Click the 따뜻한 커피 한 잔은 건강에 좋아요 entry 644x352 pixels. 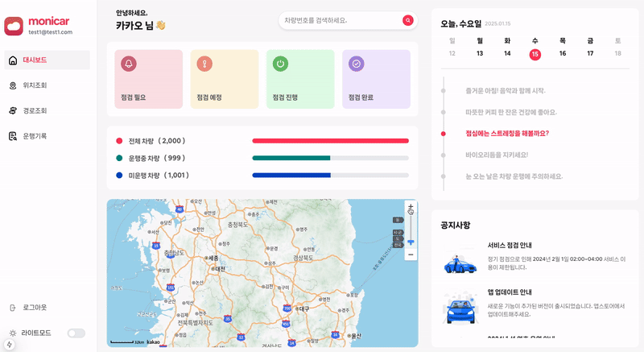click(511, 112)
